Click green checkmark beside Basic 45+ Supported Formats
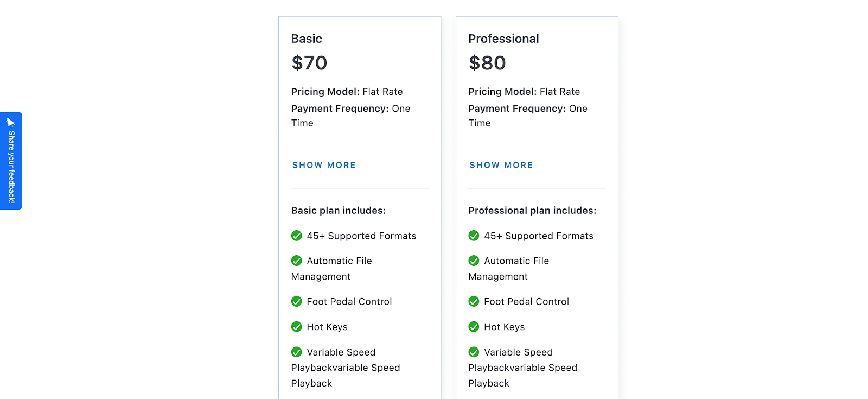The width and height of the screenshot is (868, 399). (297, 236)
